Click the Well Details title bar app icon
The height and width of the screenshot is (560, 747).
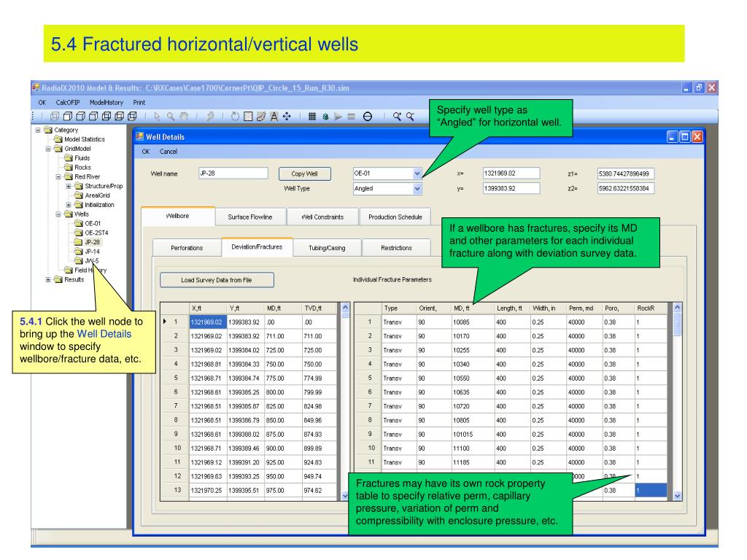[x=139, y=136]
